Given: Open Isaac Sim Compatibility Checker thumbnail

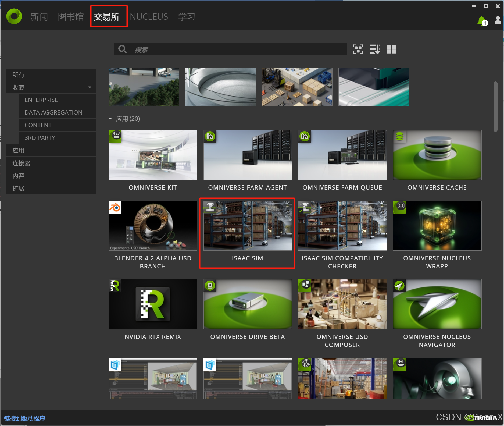Looking at the screenshot, I should (342, 226).
